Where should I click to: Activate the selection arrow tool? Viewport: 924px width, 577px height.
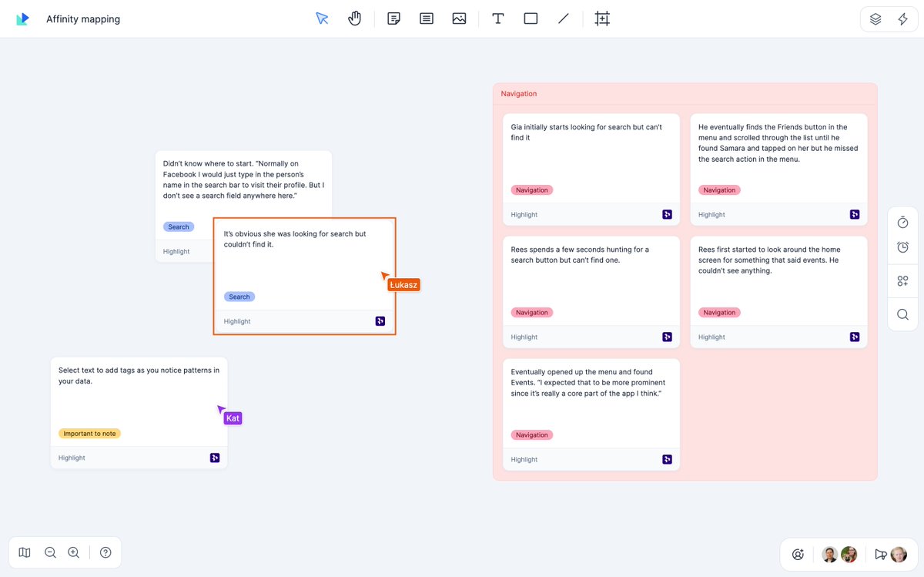pyautogui.click(x=322, y=18)
